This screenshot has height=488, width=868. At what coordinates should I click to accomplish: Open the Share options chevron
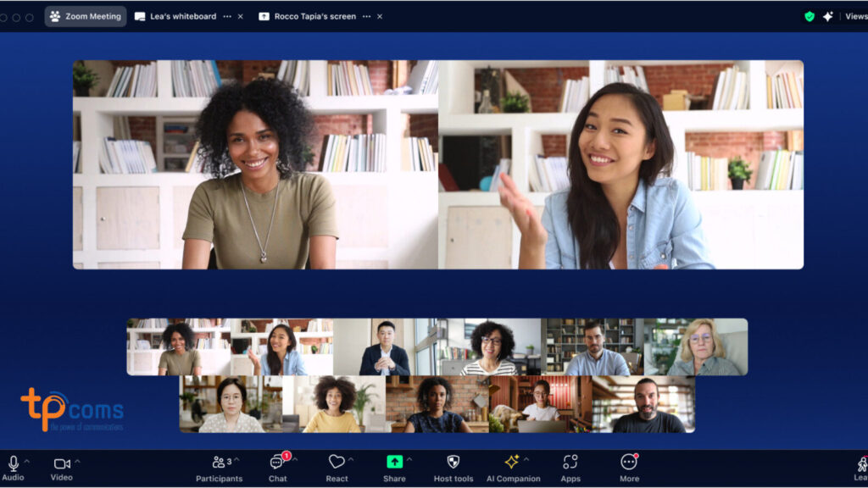click(x=408, y=460)
